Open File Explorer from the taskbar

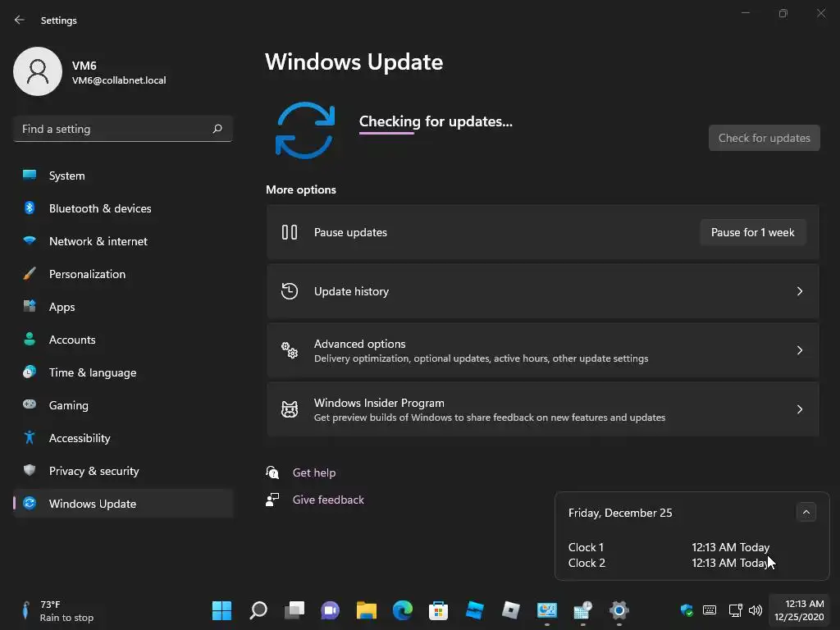pos(367,610)
